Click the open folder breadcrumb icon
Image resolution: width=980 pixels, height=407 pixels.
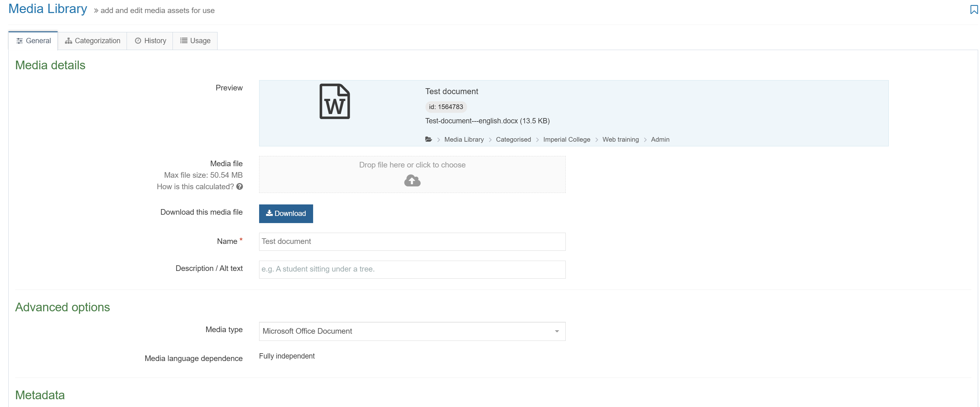[x=428, y=139]
